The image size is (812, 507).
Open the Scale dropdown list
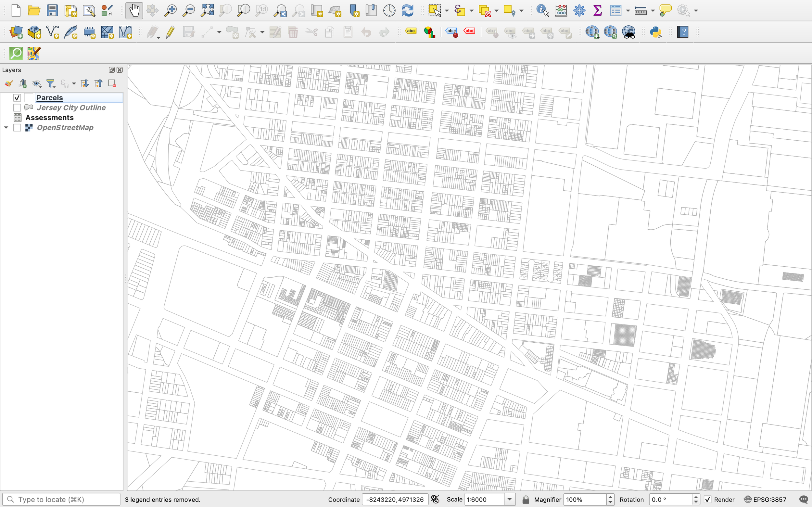509,499
